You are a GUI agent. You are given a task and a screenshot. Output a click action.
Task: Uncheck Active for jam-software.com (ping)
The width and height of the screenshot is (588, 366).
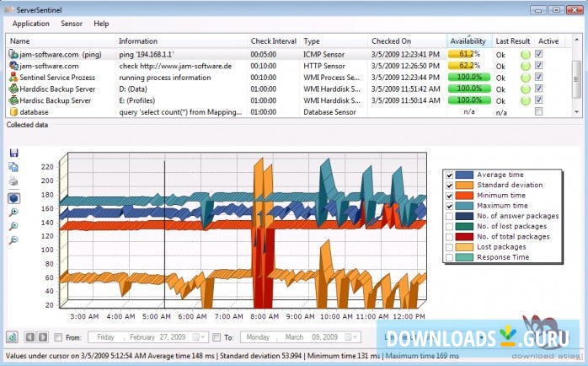click(539, 54)
